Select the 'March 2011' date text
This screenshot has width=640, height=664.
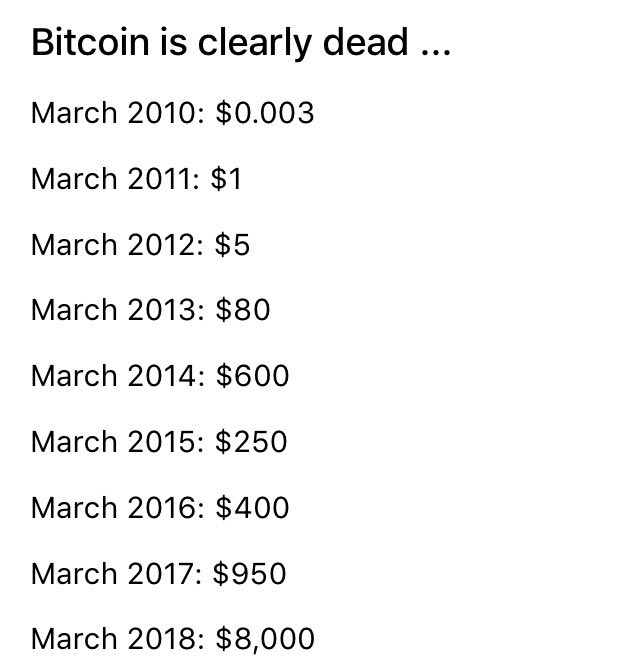pyautogui.click(x=112, y=179)
